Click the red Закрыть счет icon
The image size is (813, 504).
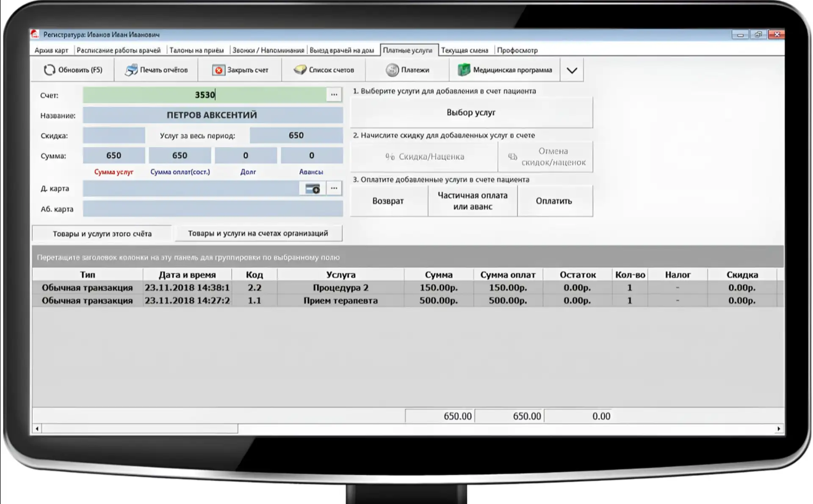(218, 70)
